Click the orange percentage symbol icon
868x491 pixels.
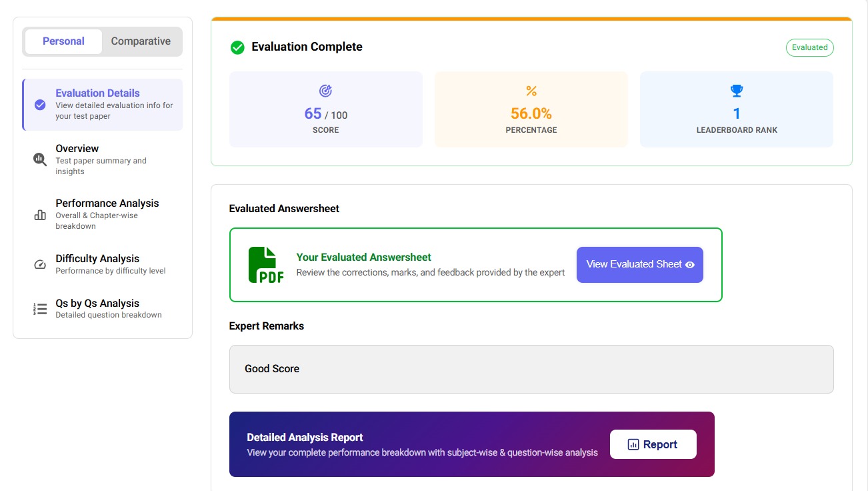[531, 91]
